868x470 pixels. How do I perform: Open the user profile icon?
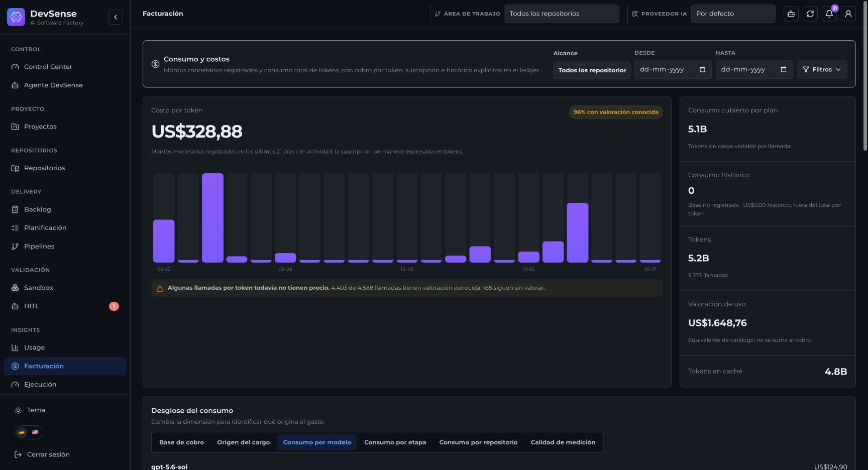pos(848,14)
